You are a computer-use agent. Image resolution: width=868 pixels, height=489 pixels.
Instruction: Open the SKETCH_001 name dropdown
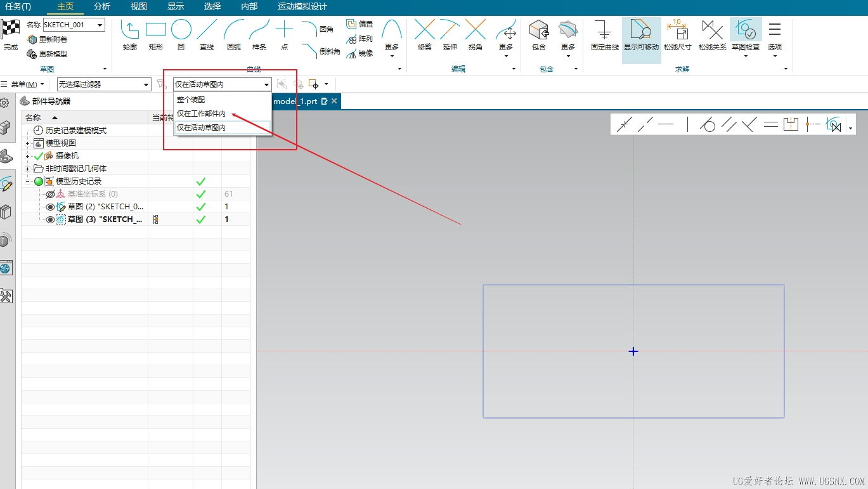(x=100, y=25)
